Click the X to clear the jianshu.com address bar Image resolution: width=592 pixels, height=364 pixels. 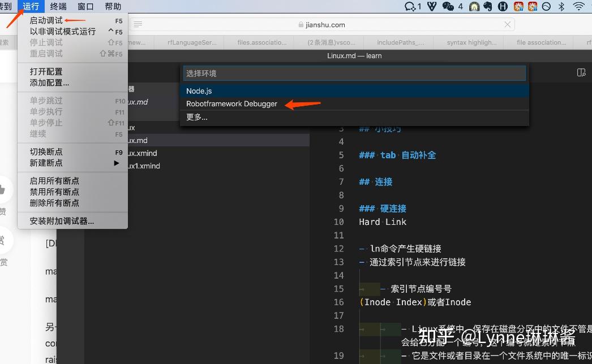tap(507, 24)
